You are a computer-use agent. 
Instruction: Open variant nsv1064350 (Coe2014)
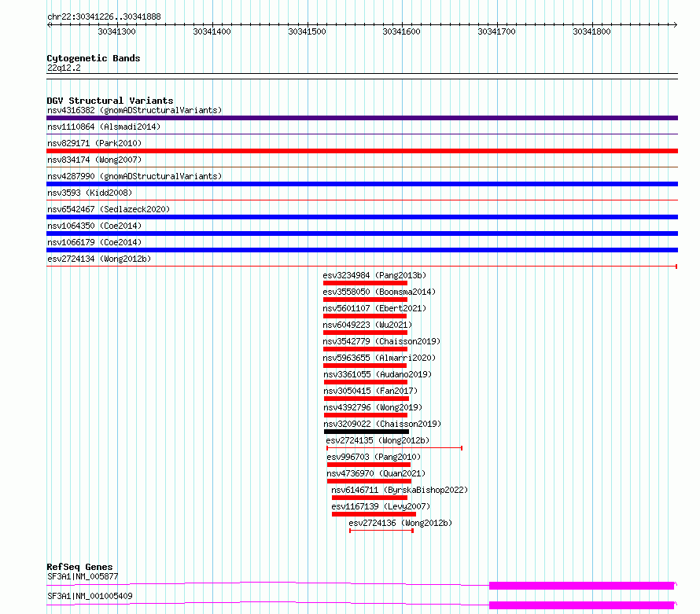pyautogui.click(x=94, y=226)
